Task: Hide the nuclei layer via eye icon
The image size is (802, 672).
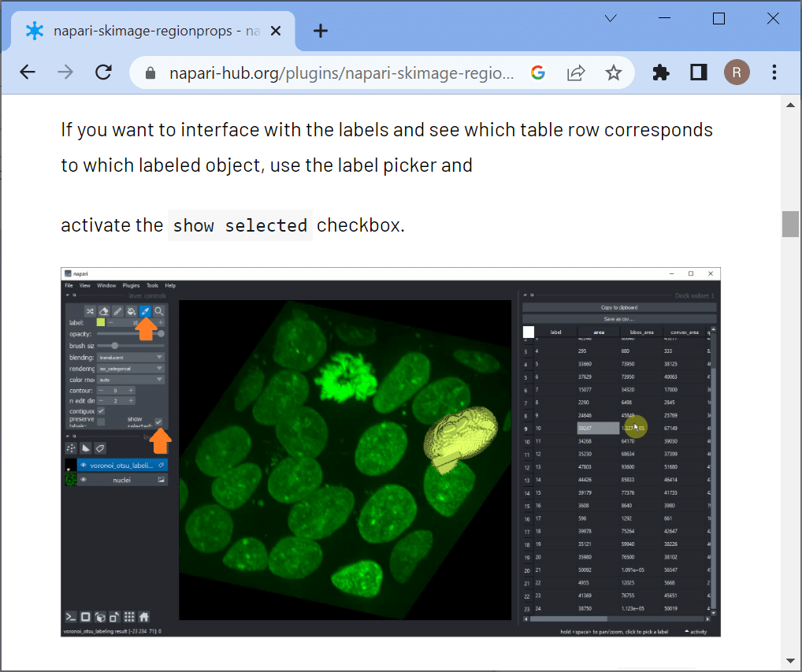Action: (x=83, y=479)
